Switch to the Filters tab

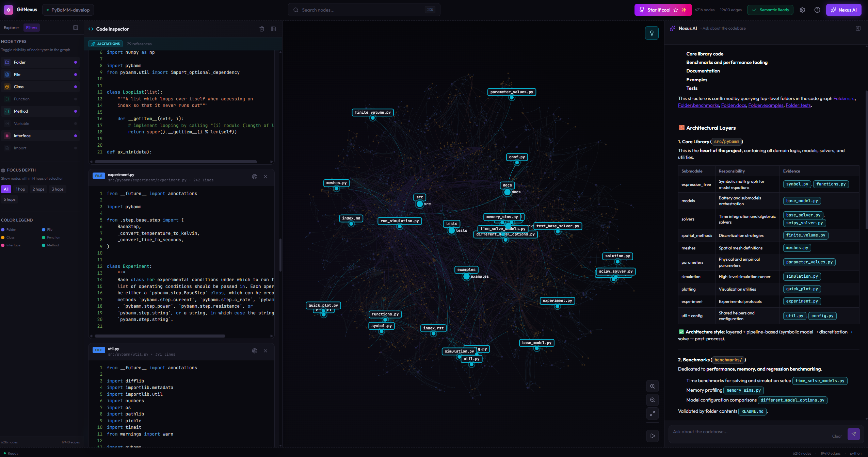pyautogui.click(x=32, y=28)
